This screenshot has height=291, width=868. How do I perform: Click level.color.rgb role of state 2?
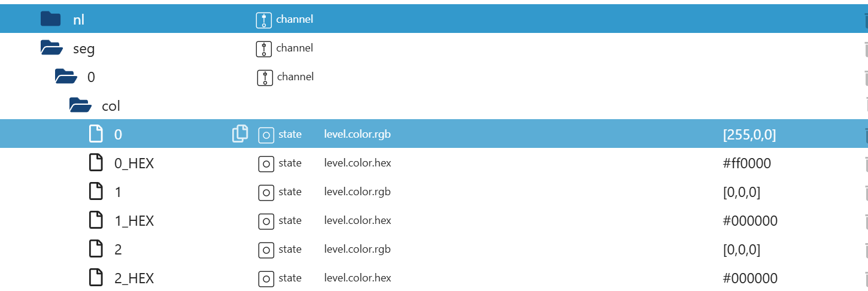coord(357,249)
